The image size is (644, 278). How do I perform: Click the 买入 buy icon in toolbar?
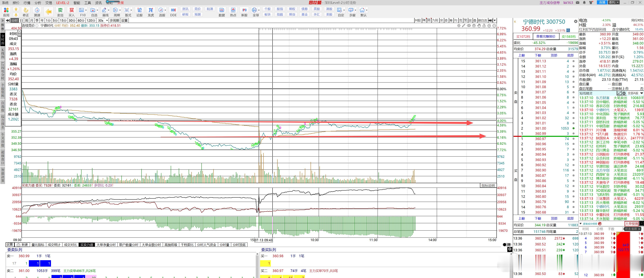point(71,12)
